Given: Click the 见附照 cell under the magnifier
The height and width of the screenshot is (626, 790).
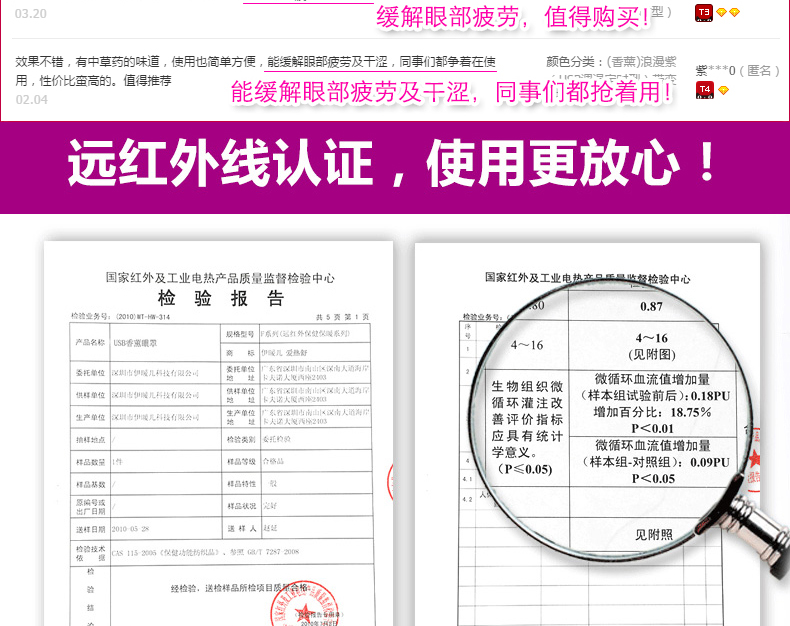Looking at the screenshot, I should pos(653,535).
